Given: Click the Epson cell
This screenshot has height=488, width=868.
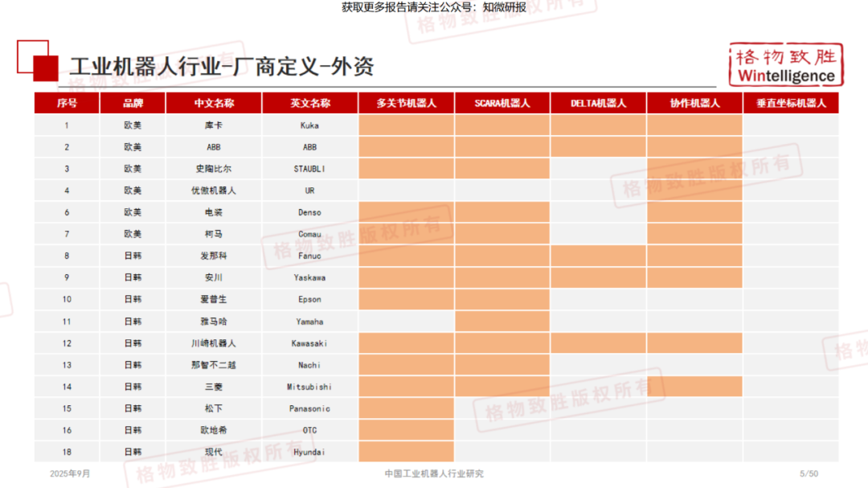Looking at the screenshot, I should click(x=310, y=299).
